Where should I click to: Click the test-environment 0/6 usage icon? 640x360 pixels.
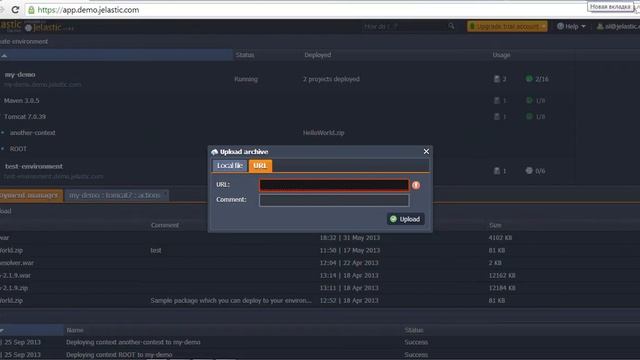tap(529, 171)
